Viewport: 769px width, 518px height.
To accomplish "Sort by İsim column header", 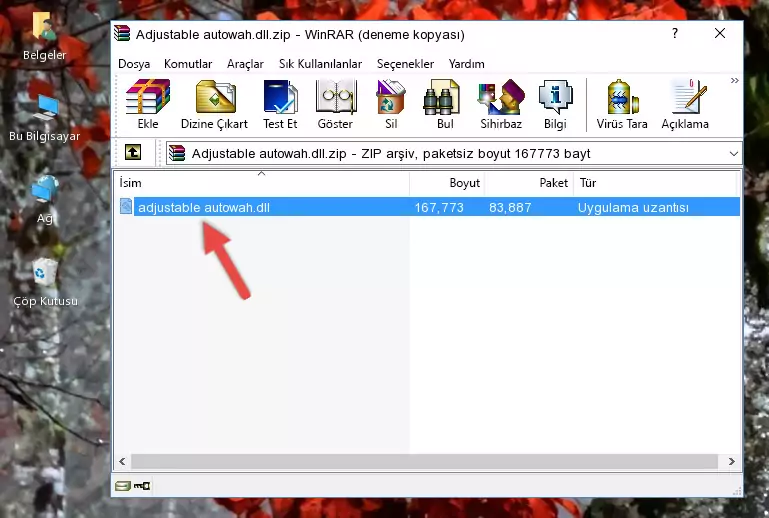I will point(262,182).
